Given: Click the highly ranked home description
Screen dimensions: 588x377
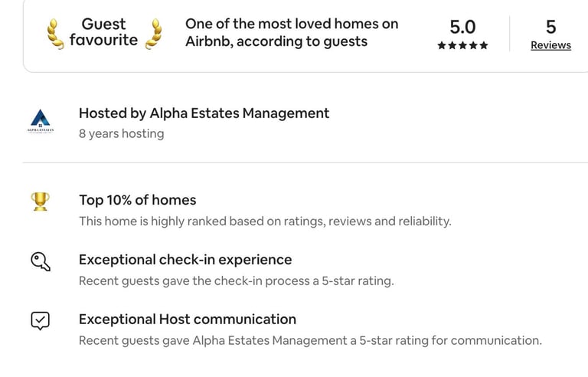Looking at the screenshot, I should (265, 221).
